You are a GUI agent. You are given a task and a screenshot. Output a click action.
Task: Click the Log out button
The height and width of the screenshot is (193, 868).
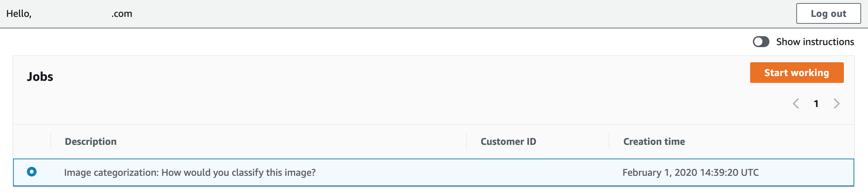tap(828, 13)
